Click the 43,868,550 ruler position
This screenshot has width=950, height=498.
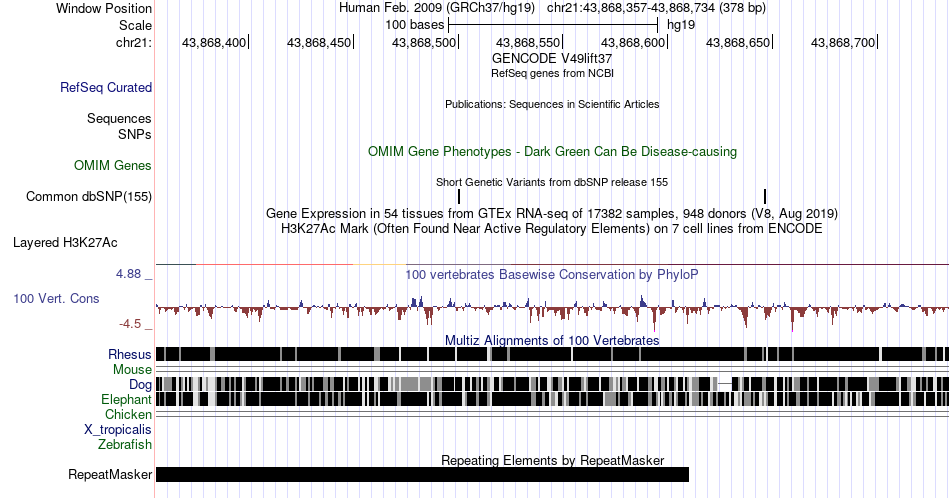click(528, 42)
